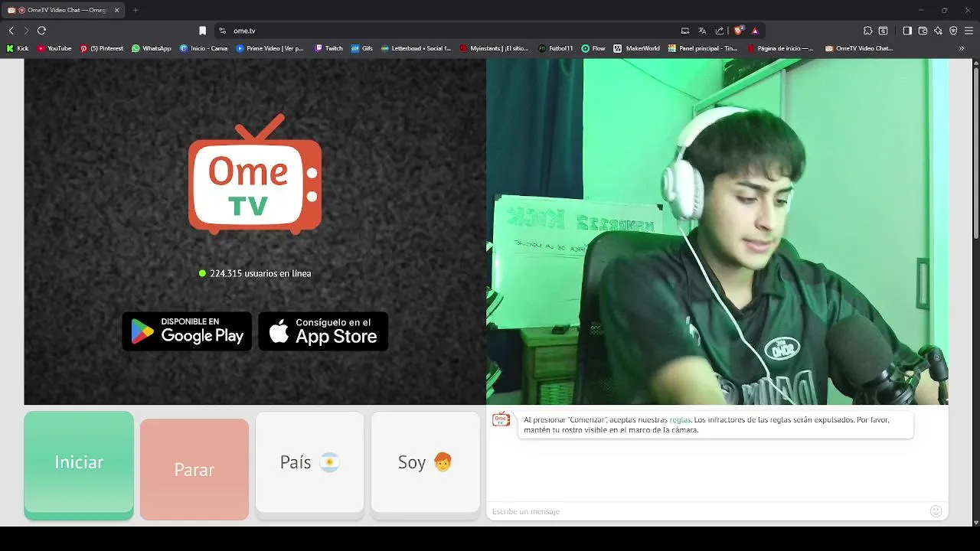Open the Pinterest bookmark

[x=101, y=48]
